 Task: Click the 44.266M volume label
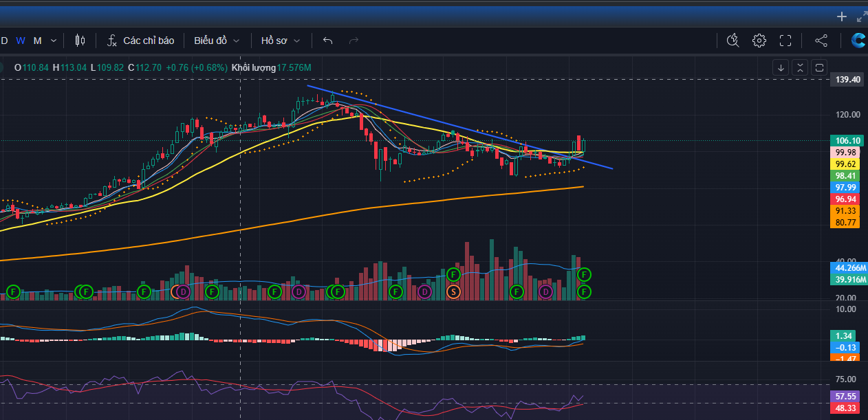coord(849,267)
